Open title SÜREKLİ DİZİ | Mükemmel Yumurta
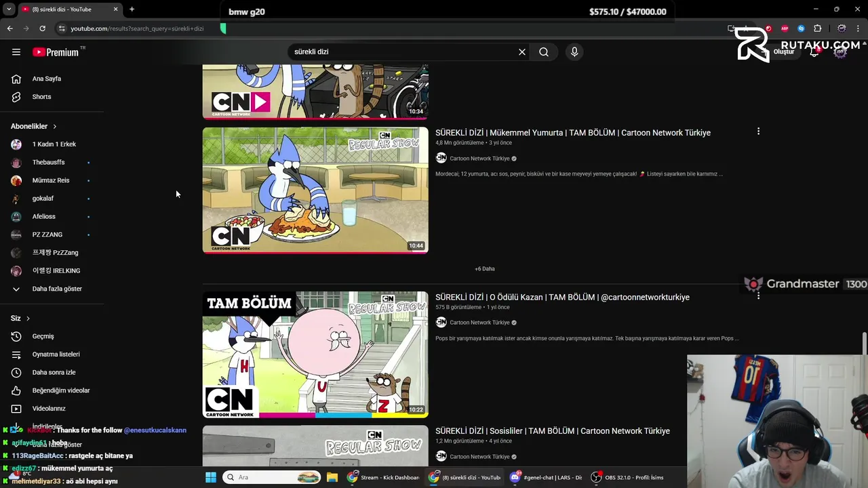Image resolution: width=868 pixels, height=488 pixels. (x=573, y=133)
